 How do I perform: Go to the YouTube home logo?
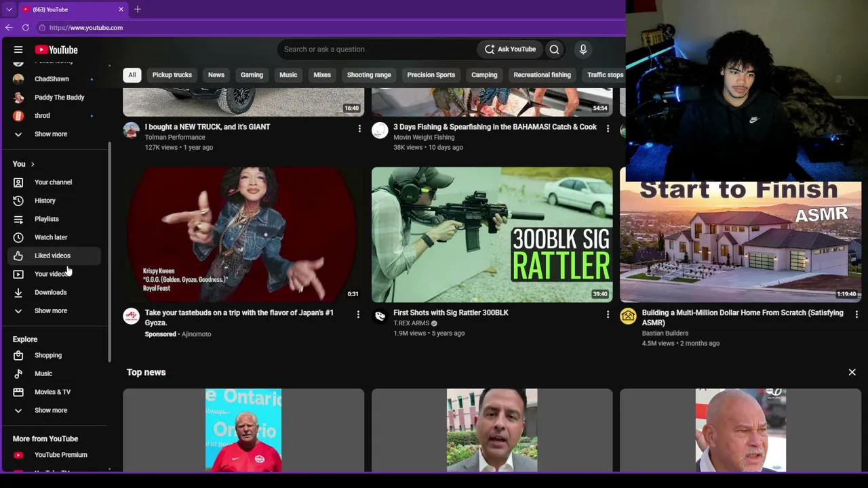pyautogui.click(x=56, y=49)
